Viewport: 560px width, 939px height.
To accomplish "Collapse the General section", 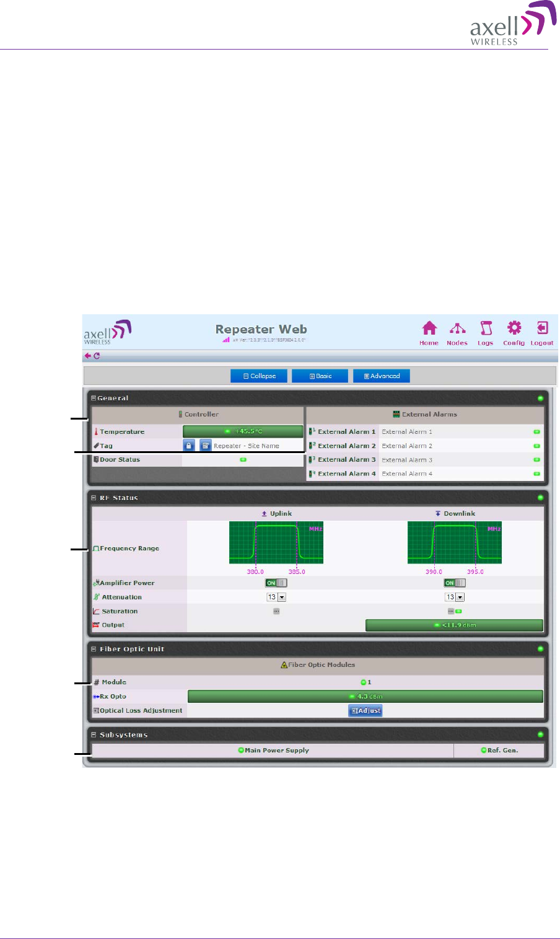I will (x=94, y=398).
